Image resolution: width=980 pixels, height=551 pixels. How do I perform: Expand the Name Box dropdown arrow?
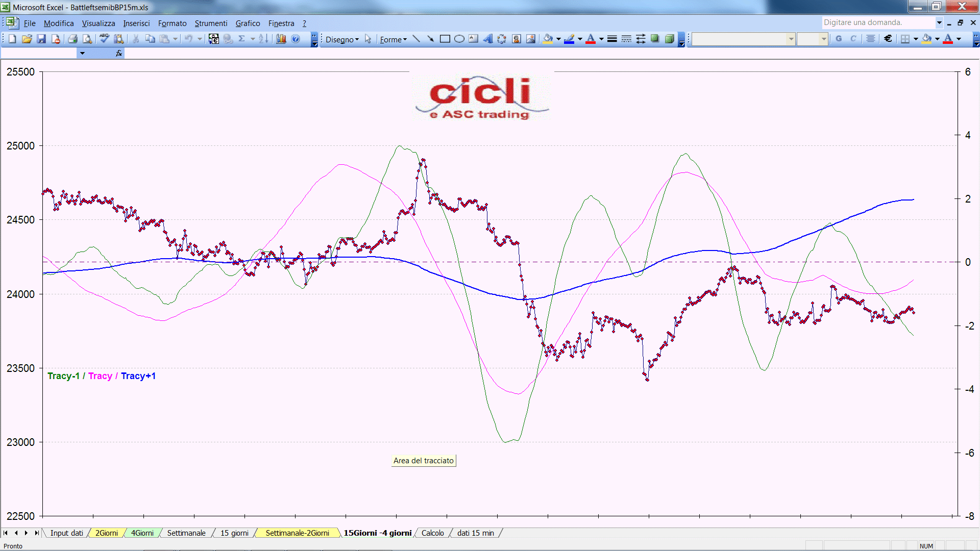(x=82, y=53)
